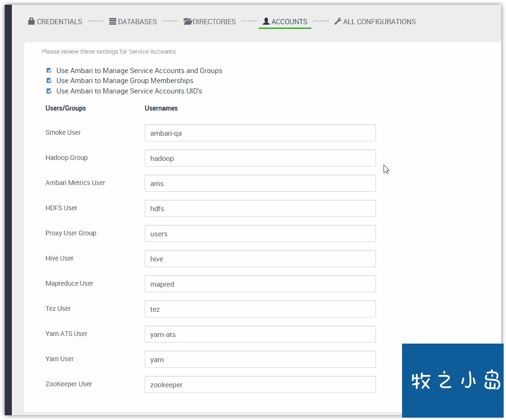Click the Yarn ATS User field
Image resolution: width=506 pixels, height=420 pixels.
[260, 334]
